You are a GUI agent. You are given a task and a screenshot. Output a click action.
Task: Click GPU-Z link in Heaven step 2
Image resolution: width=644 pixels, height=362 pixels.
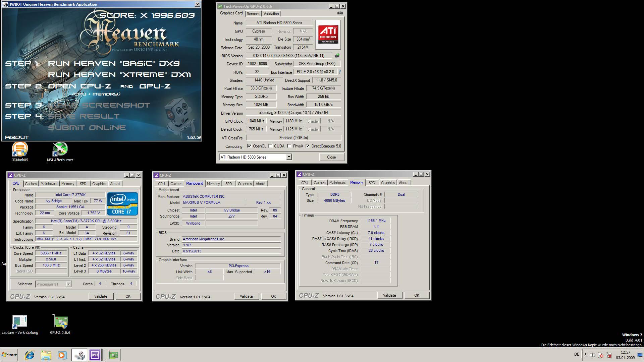155,86
